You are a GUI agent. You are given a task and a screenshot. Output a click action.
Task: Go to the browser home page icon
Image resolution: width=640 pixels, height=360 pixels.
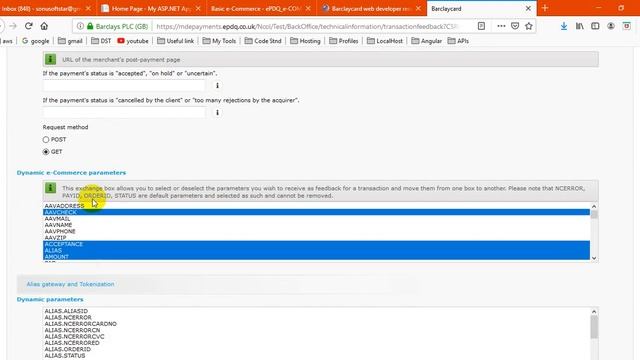coord(44,26)
